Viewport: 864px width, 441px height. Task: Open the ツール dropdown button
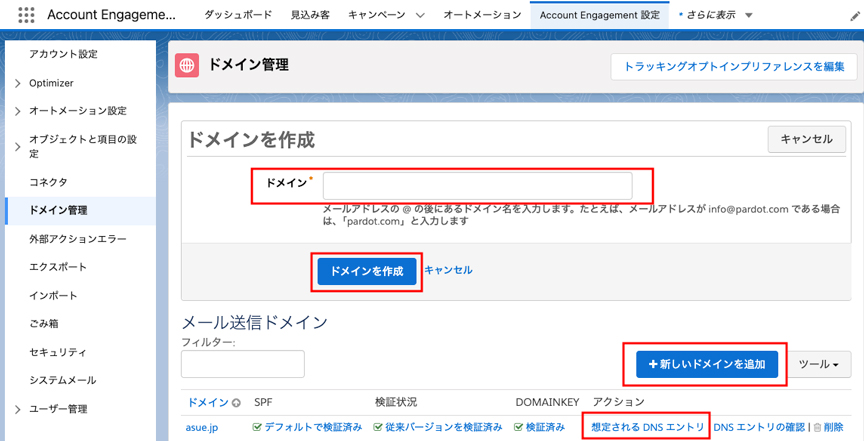tap(818, 364)
